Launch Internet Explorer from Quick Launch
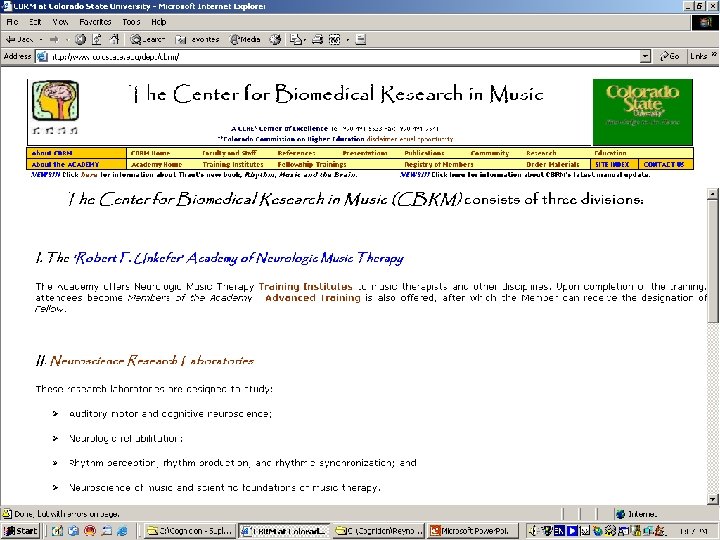The width and height of the screenshot is (720, 540). [x=122, y=531]
